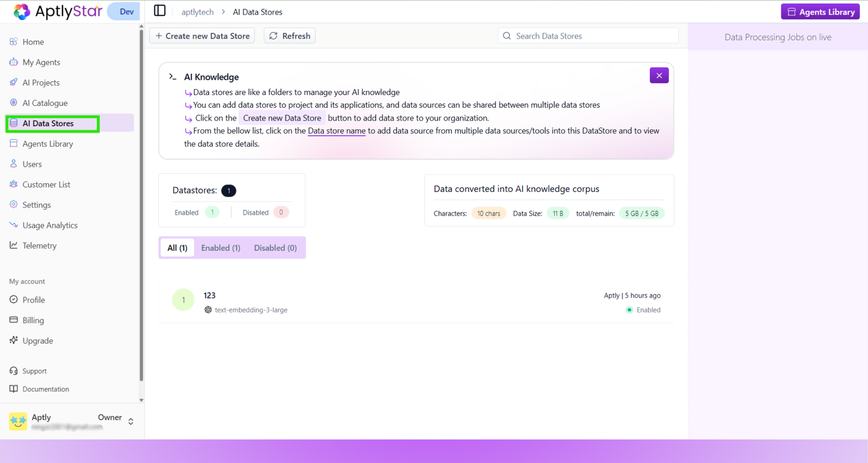Viewport: 868px width, 463px height.
Task: Open the Upgrade page
Action: pyautogui.click(x=38, y=341)
